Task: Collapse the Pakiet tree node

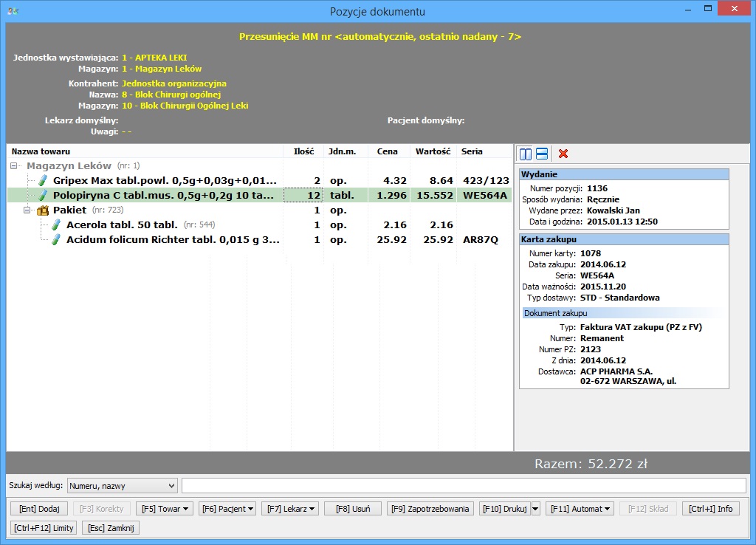Action: [28, 210]
